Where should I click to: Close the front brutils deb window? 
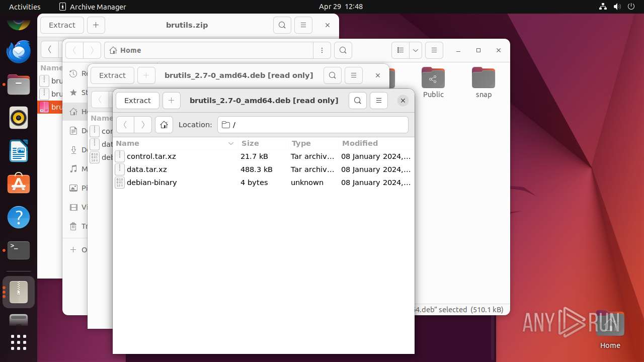pyautogui.click(x=403, y=101)
